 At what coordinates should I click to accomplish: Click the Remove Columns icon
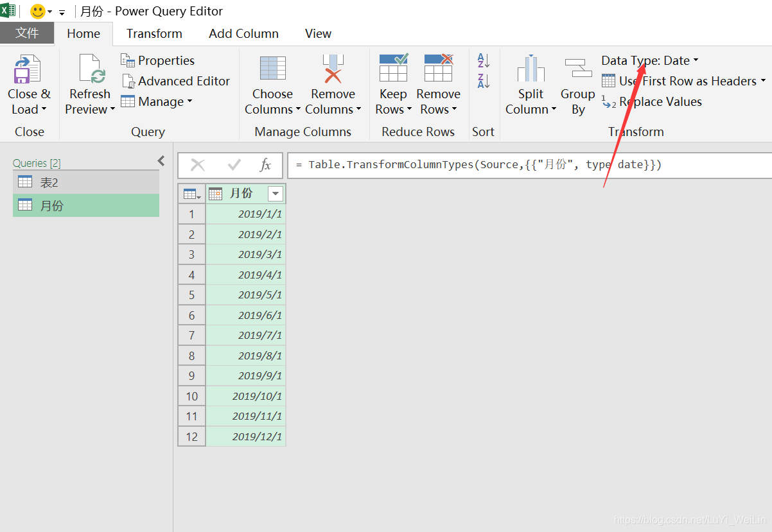click(x=333, y=69)
